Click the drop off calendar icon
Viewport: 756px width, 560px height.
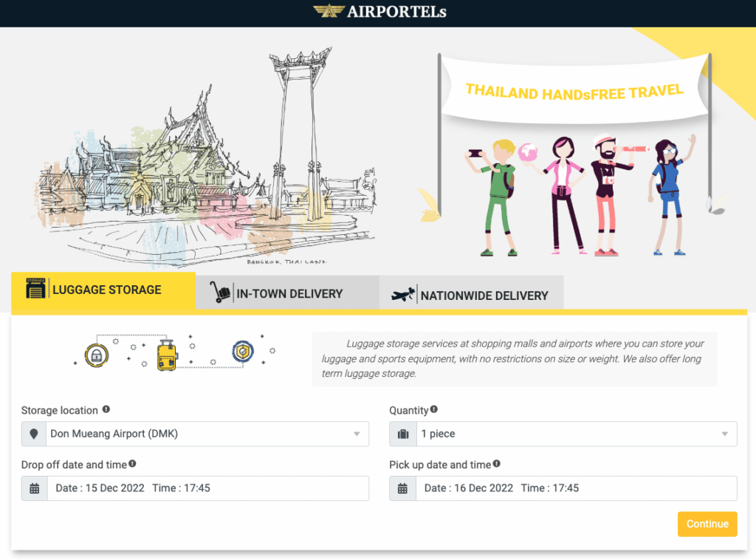point(34,488)
